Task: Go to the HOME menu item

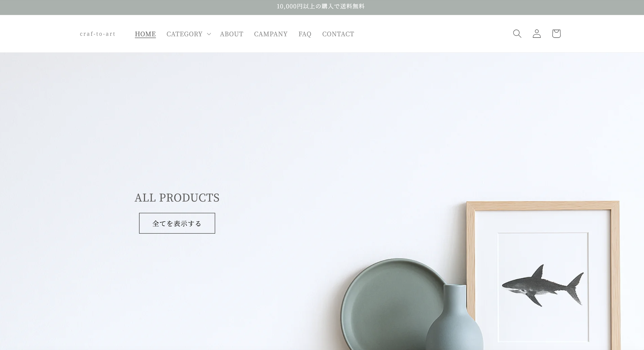Action: coord(145,34)
